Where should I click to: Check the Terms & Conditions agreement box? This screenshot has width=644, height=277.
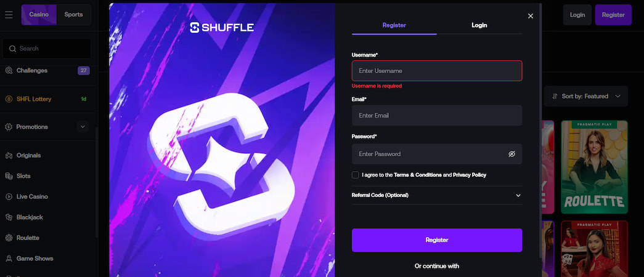356,175
